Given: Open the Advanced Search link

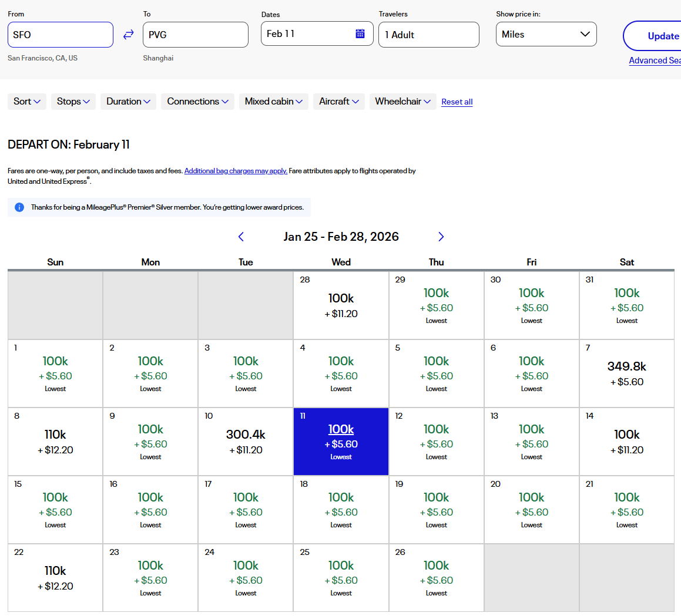Looking at the screenshot, I should pyautogui.click(x=655, y=60).
